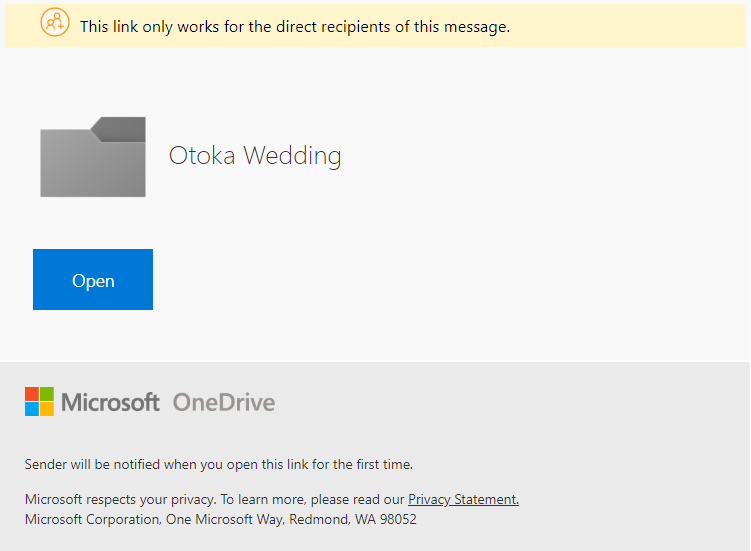Click the Microsoft Corporation address line
This screenshot has height=551, width=751.
point(221,519)
